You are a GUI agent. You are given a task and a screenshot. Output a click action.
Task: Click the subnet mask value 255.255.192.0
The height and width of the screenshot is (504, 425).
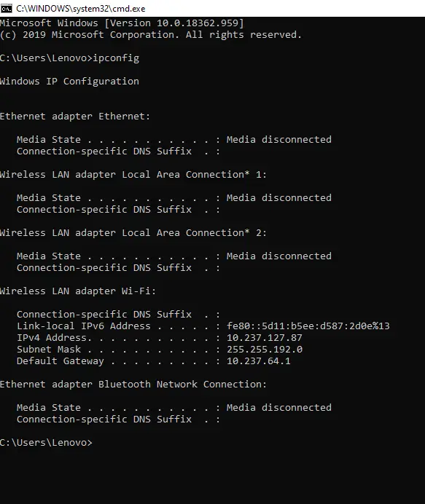tap(265, 350)
